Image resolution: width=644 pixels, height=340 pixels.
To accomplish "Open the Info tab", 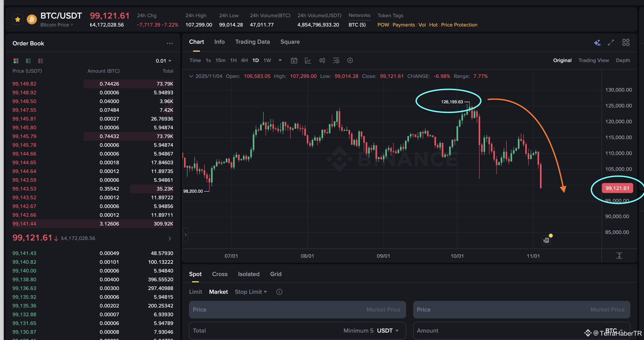I will click(219, 42).
